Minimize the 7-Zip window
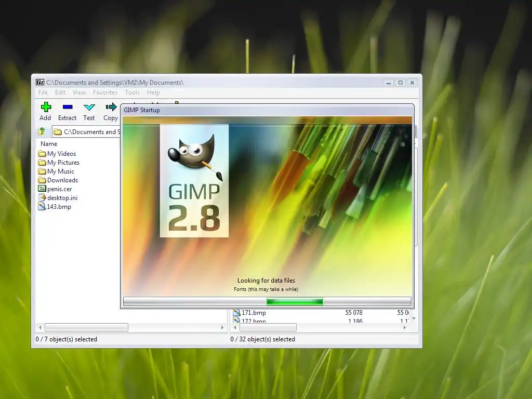Viewport: 532px width, 399px height. pos(389,83)
